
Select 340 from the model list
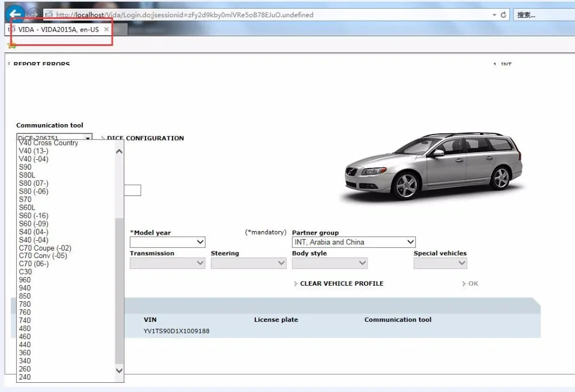tap(25, 360)
